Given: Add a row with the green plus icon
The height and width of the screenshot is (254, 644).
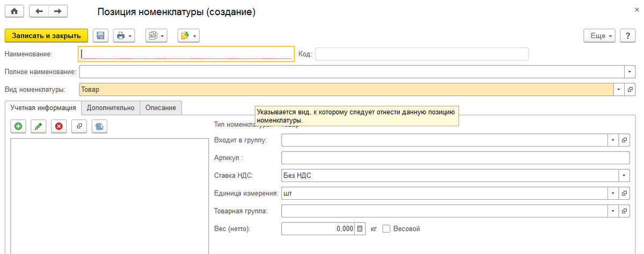Looking at the screenshot, I should tap(18, 126).
